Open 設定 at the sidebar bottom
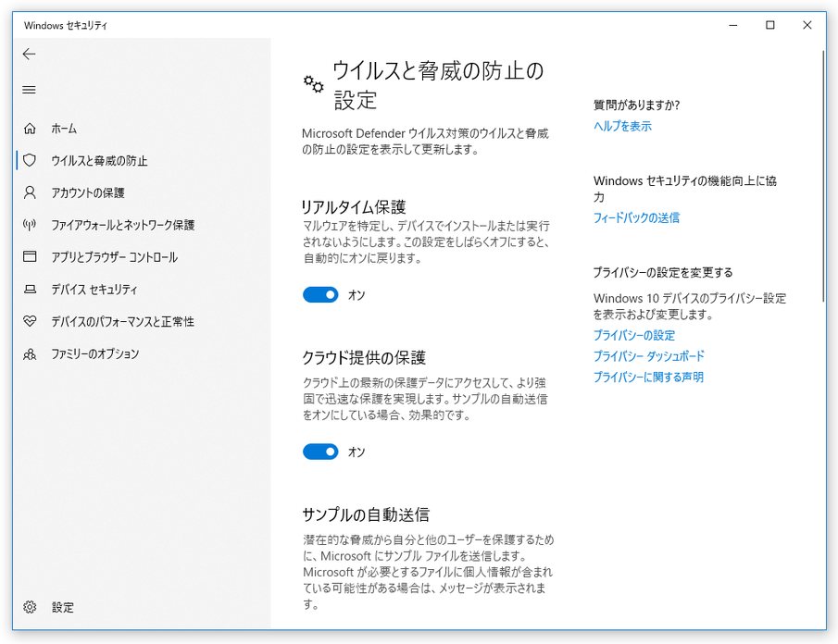This screenshot has height=644, width=838. 63,607
